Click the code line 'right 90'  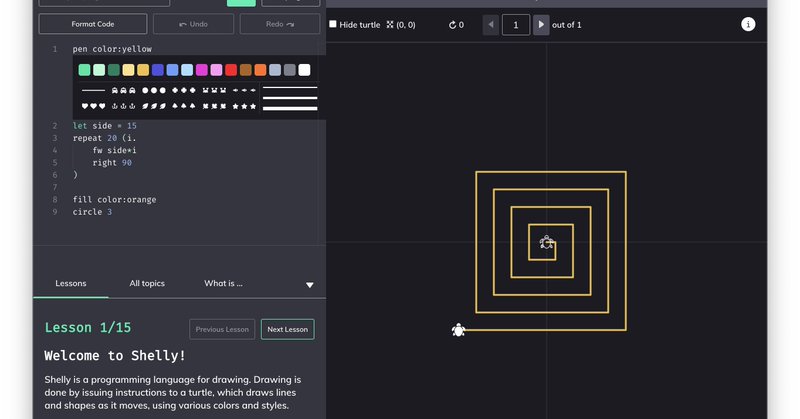pyautogui.click(x=112, y=162)
